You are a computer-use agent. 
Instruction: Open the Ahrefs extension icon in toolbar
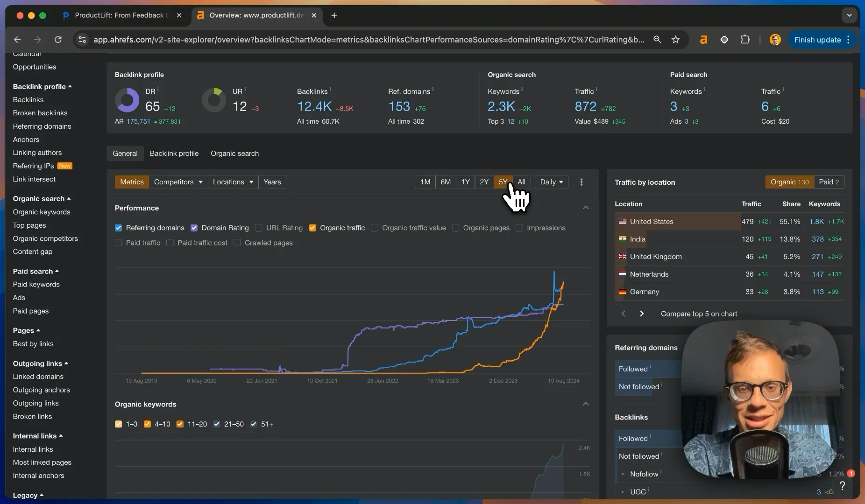pyautogui.click(x=703, y=40)
